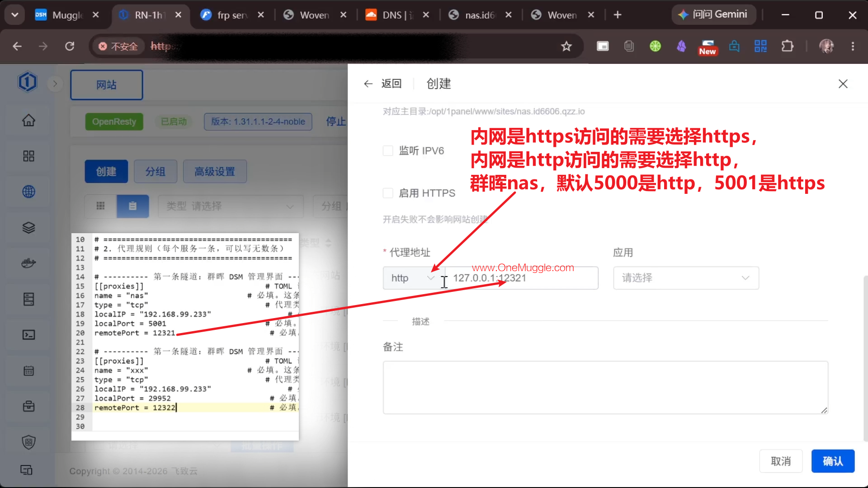Reload the browser page
Image resolution: width=868 pixels, height=488 pixels.
point(70,46)
